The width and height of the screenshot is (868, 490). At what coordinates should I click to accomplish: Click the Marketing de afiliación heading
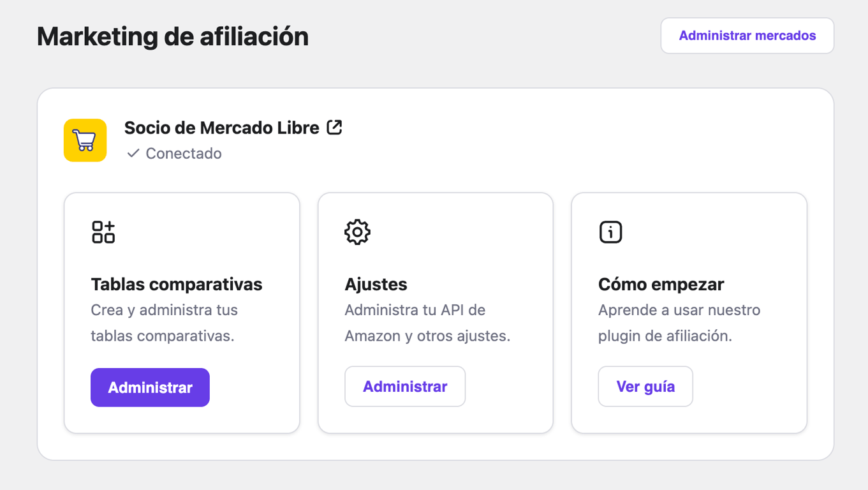(172, 36)
